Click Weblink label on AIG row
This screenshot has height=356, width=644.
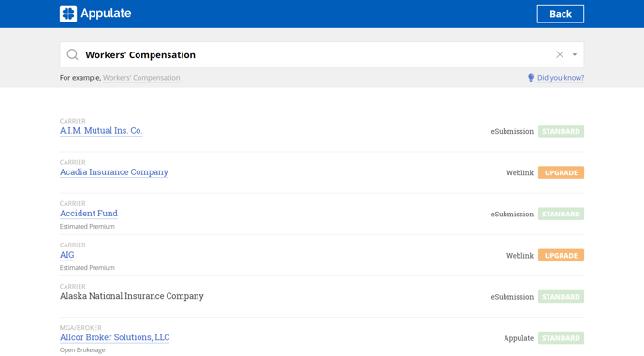click(520, 255)
